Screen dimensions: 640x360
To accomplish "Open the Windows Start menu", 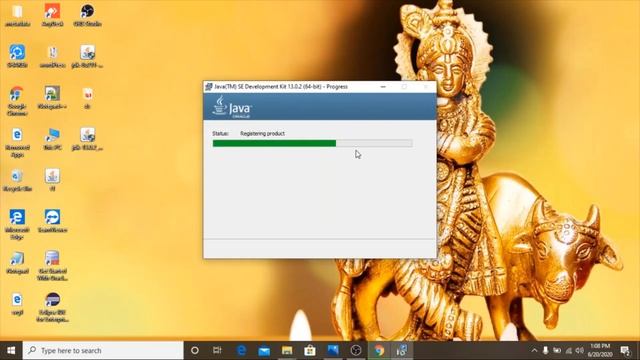I will coord(11,350).
